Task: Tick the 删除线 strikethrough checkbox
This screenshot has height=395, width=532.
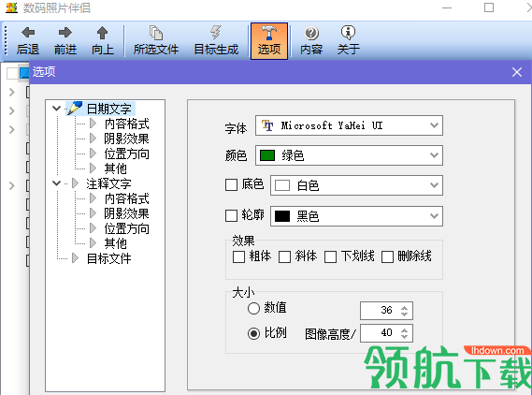Action: 387,256
